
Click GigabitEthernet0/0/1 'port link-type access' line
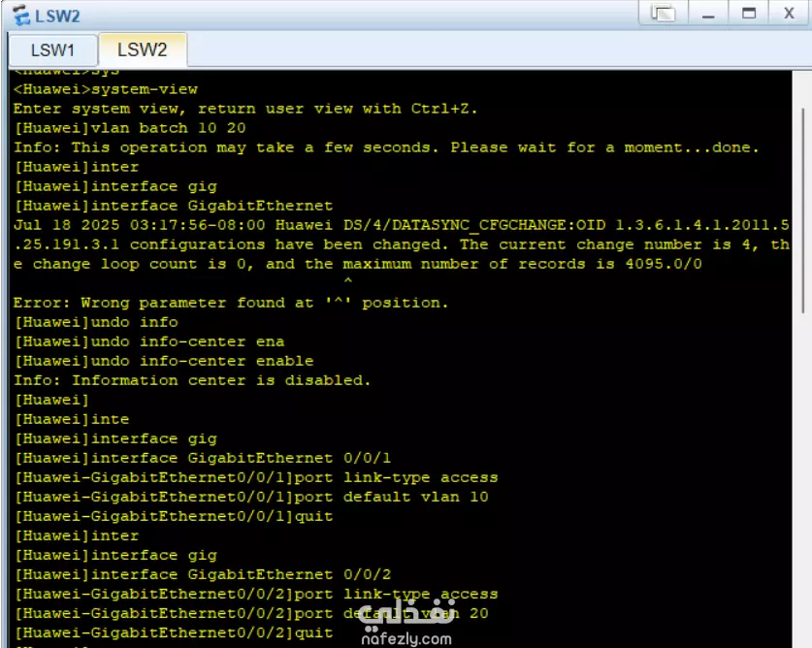pos(256,477)
